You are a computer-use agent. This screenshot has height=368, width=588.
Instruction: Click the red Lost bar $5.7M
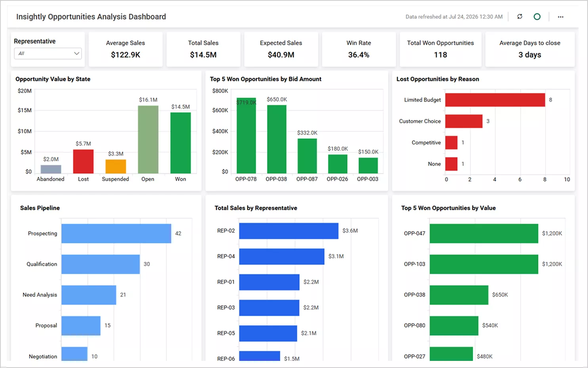(83, 161)
